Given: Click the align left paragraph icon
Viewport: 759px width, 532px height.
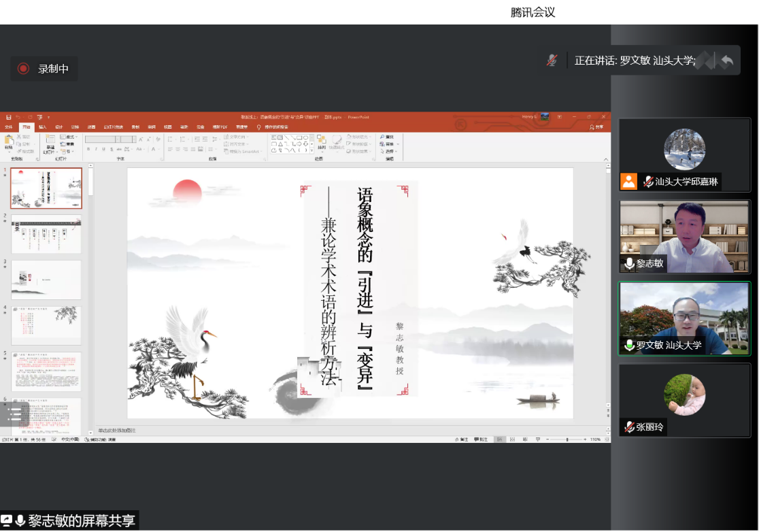Looking at the screenshot, I should coord(170,149).
